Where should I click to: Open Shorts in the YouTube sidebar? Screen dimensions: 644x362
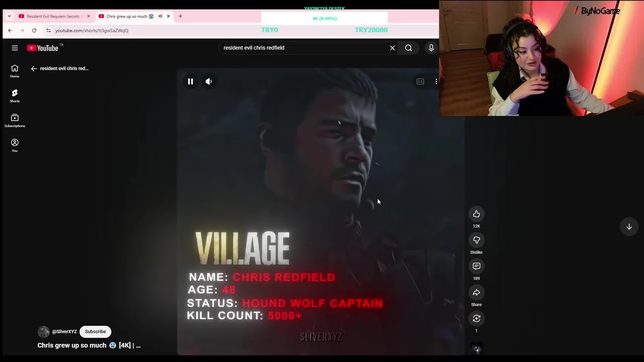[15, 96]
